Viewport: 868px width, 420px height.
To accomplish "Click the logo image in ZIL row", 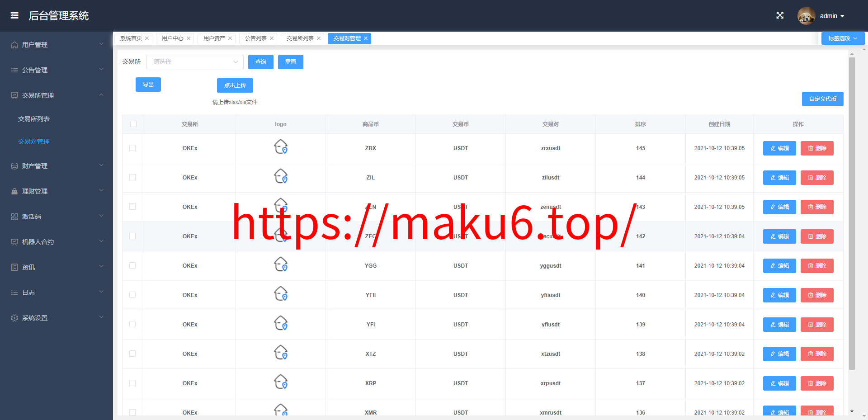I will 281,176.
